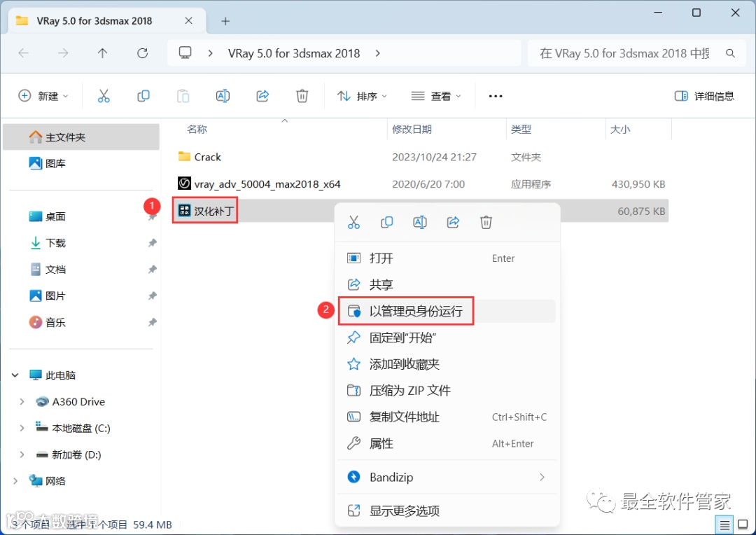Unpin 音乐 from quick access
This screenshot has height=535, width=756.
153,322
